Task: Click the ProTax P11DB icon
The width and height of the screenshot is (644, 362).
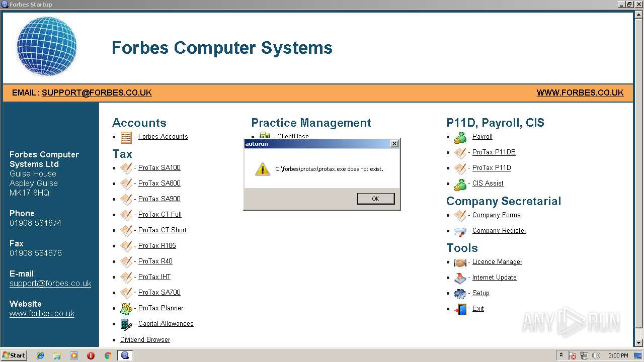Action: pos(460,153)
